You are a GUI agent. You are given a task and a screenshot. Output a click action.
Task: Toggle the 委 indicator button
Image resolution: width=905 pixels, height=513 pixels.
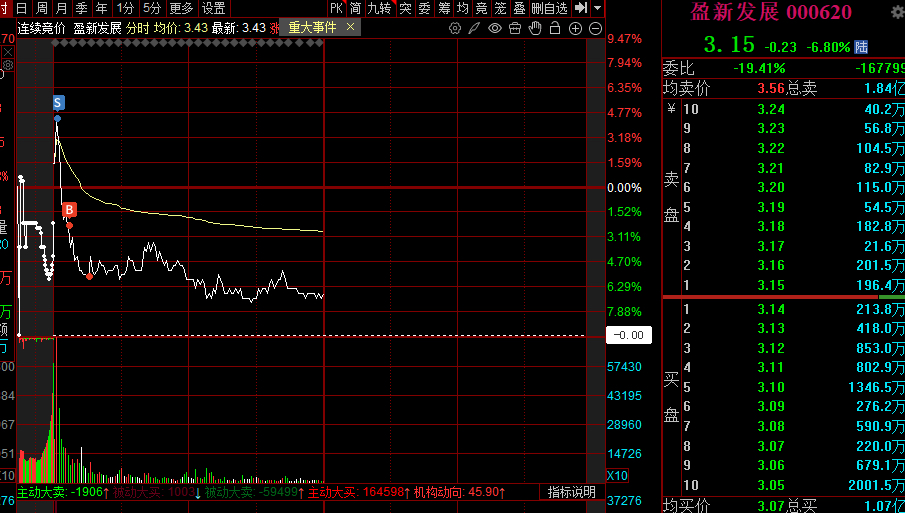coord(425,8)
